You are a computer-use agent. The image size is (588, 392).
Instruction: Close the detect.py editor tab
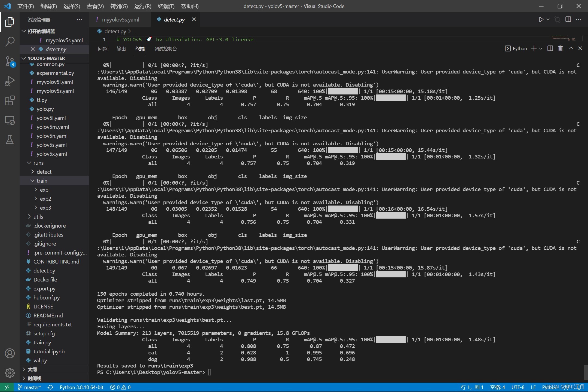pos(194,19)
